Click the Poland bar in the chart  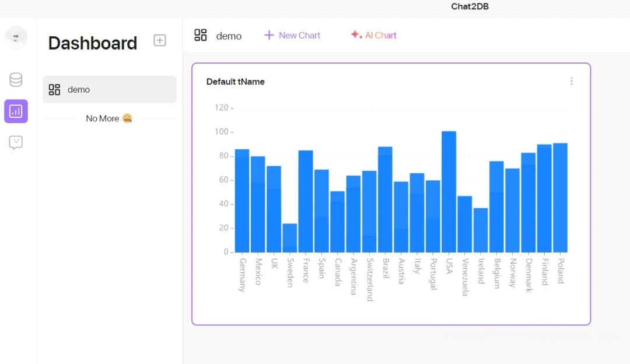[560, 198]
